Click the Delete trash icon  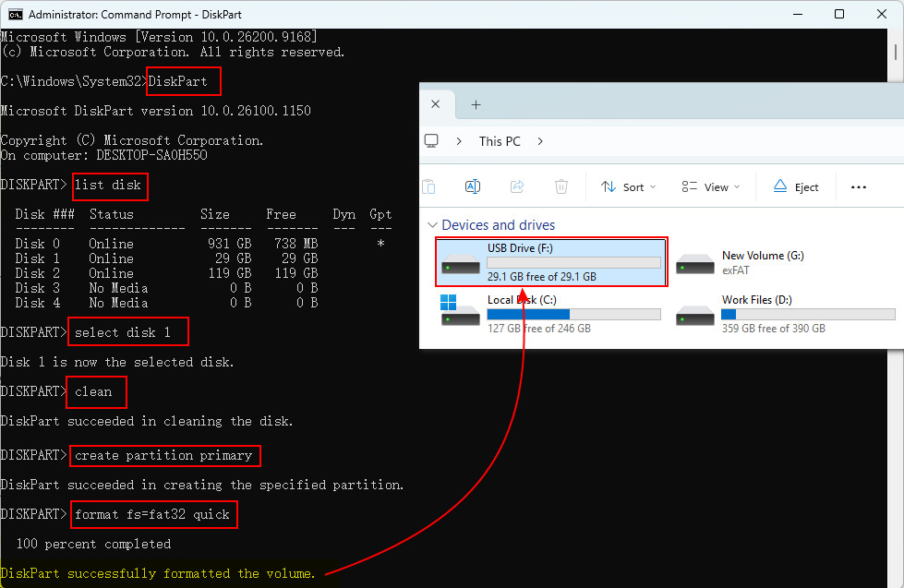[561, 186]
